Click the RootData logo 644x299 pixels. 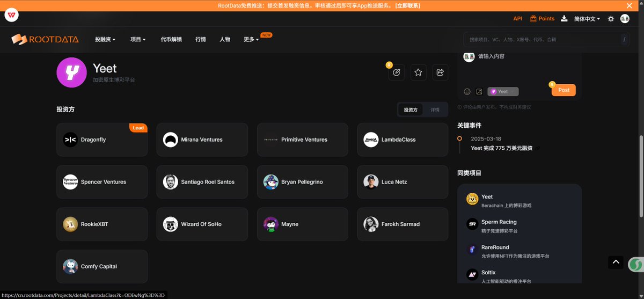(x=45, y=39)
